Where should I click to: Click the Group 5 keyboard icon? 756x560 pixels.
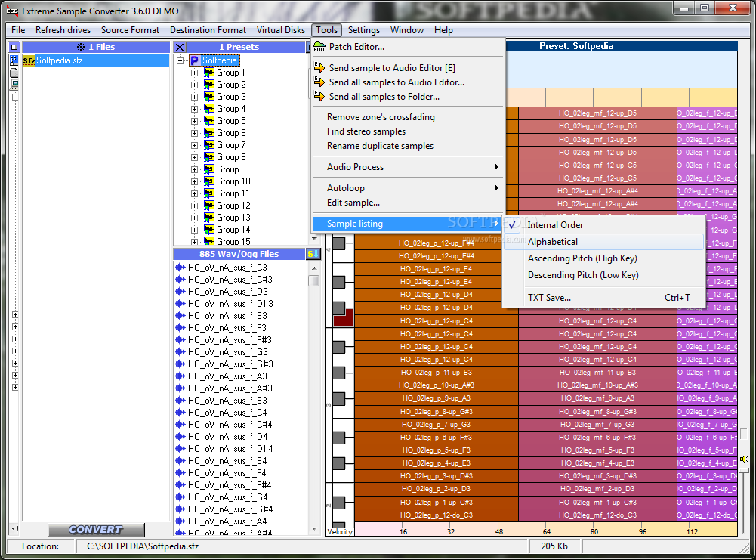(x=208, y=121)
